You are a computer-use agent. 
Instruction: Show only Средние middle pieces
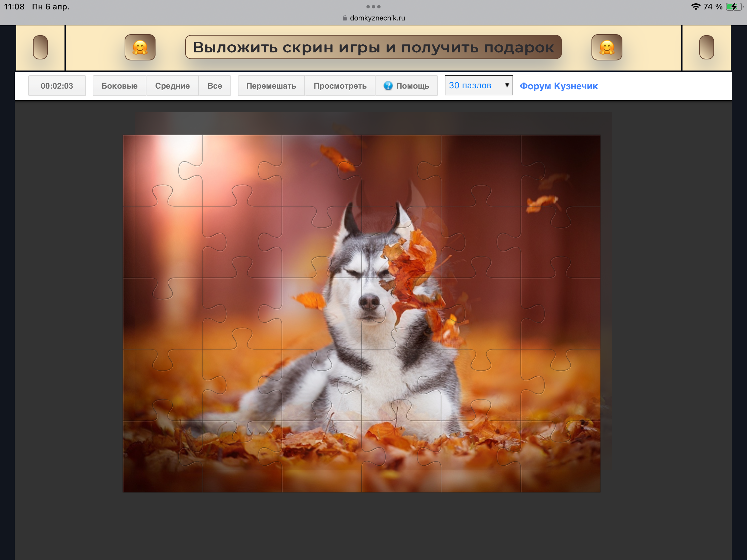172,86
